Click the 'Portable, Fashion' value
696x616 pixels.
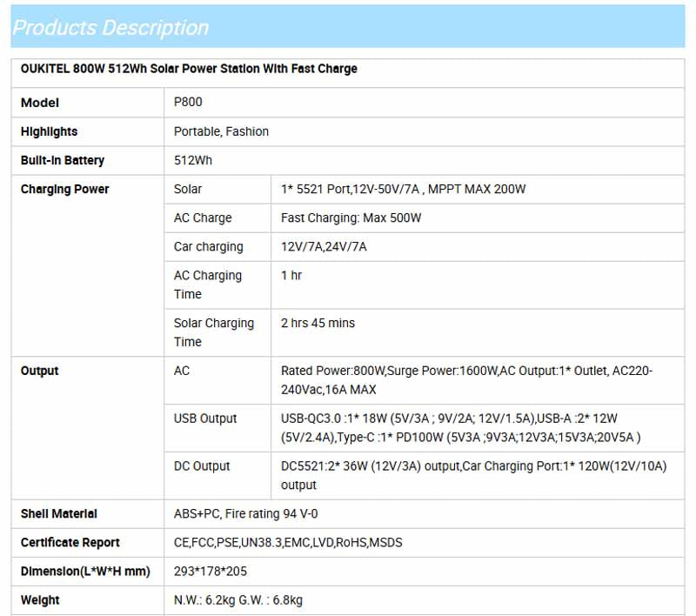click(221, 131)
